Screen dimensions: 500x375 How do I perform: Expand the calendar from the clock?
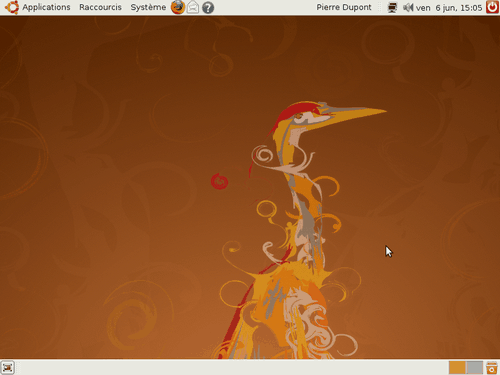pyautogui.click(x=449, y=8)
